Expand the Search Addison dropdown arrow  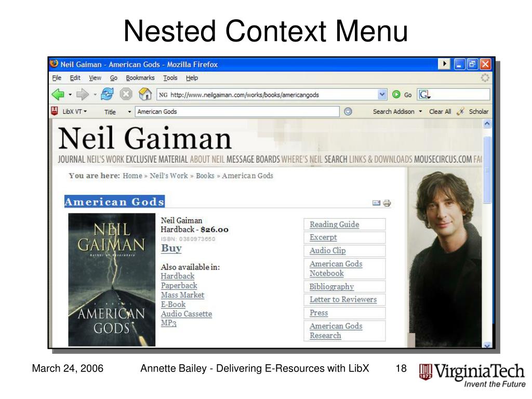[x=420, y=111]
